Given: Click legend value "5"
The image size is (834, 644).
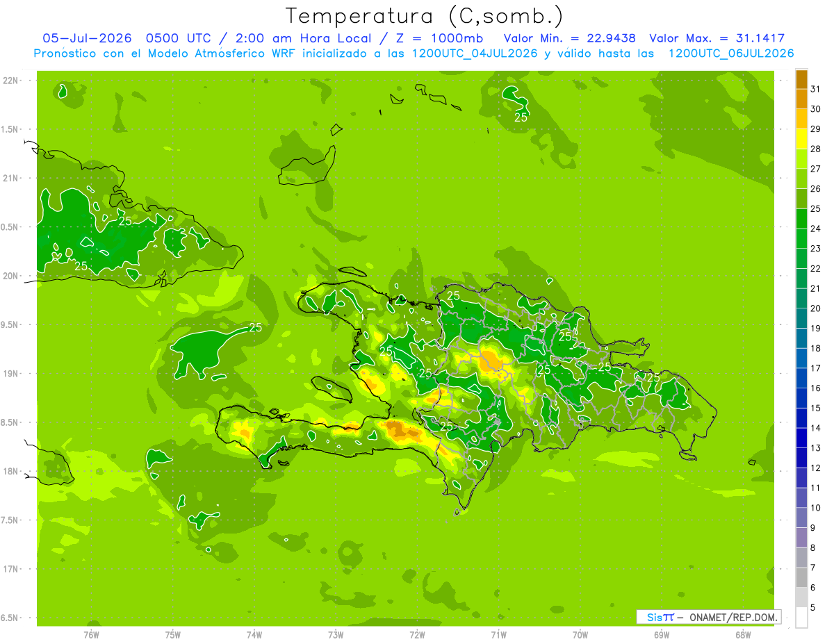Looking at the screenshot, I should (x=813, y=607).
